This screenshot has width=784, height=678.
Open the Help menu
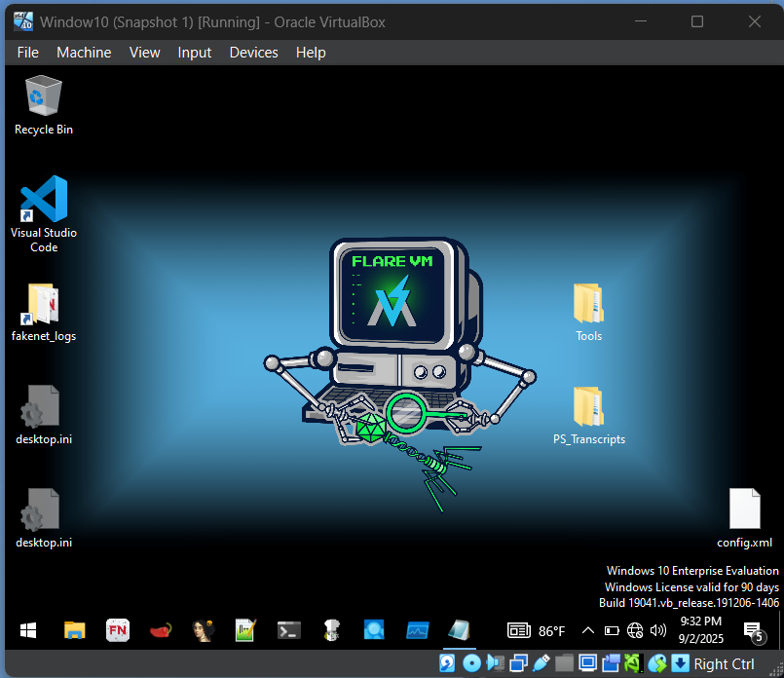311,53
